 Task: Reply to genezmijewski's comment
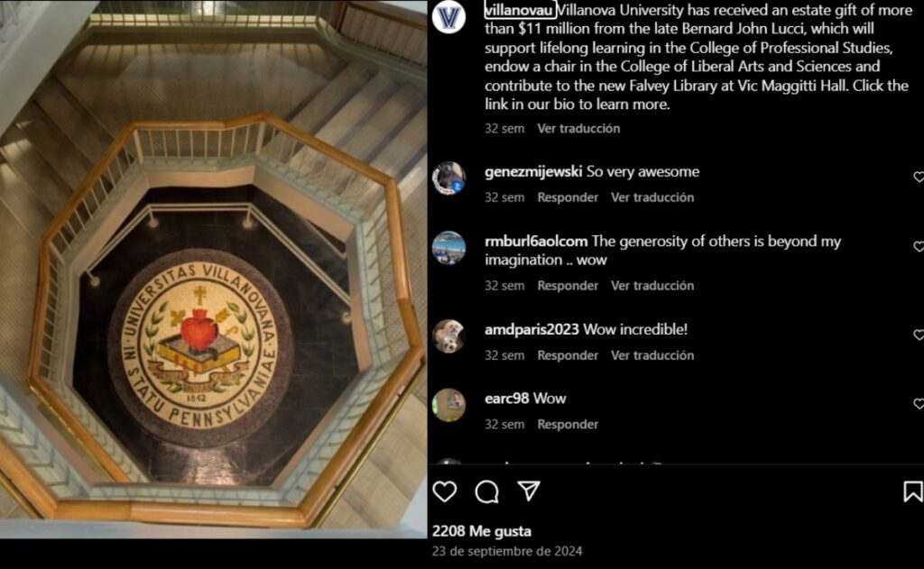(x=568, y=197)
